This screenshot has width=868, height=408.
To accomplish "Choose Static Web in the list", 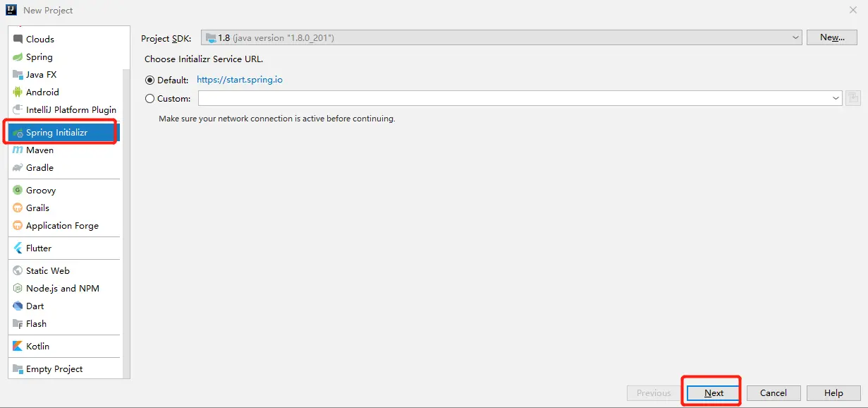I will point(64,270).
